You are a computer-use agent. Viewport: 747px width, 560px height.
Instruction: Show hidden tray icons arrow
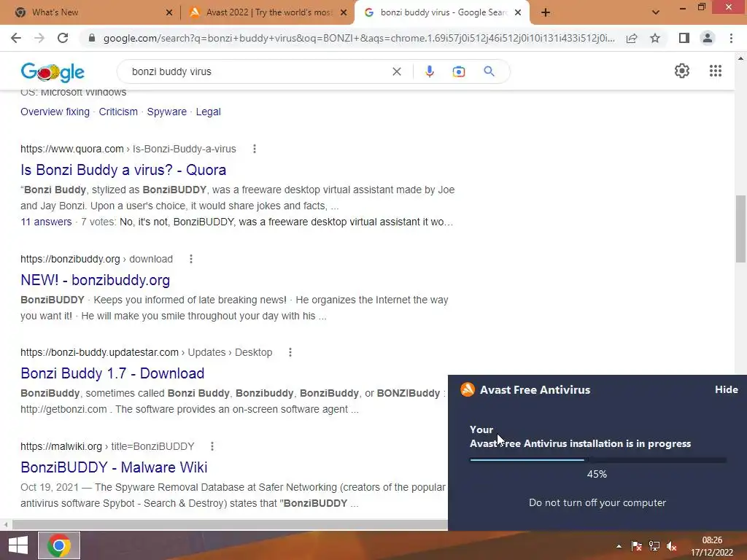point(619,546)
